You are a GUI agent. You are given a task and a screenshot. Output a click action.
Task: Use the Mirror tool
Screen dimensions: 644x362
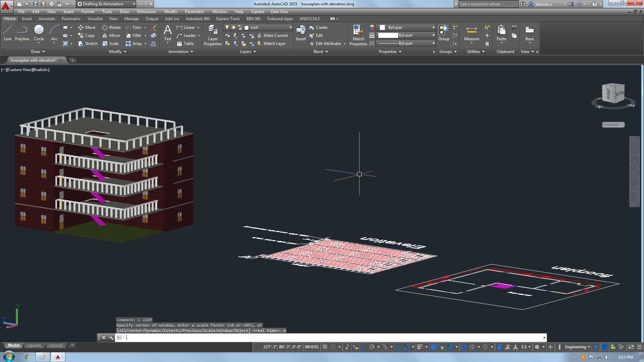click(111, 36)
